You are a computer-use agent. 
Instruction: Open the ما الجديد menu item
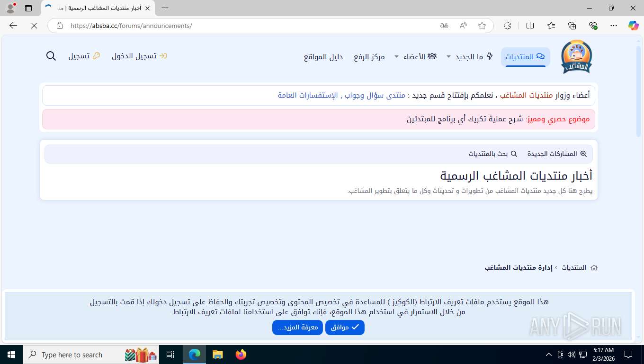[474, 57]
